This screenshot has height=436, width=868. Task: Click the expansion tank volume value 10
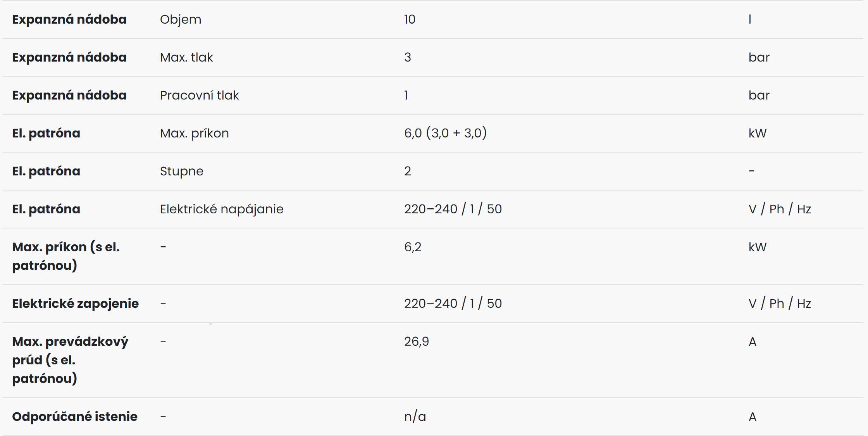(x=410, y=19)
